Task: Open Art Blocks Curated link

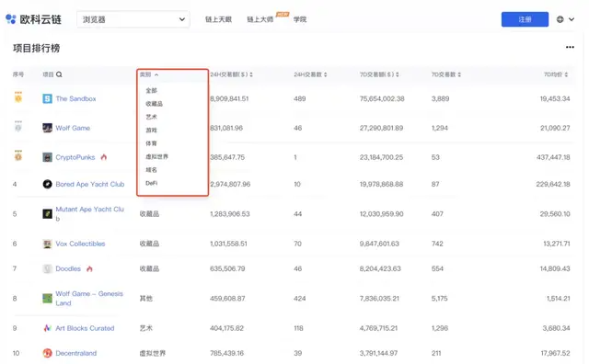Action: [85, 328]
